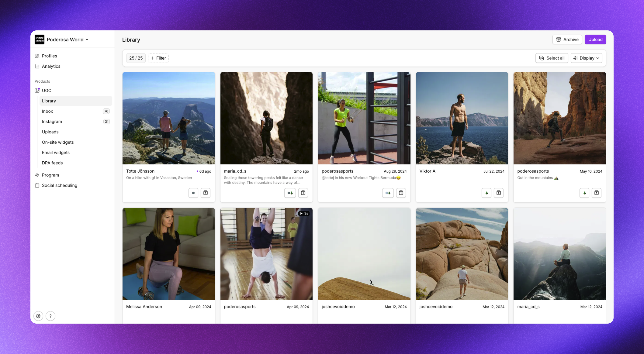Click placements count icon on Viktor A card

(499, 193)
